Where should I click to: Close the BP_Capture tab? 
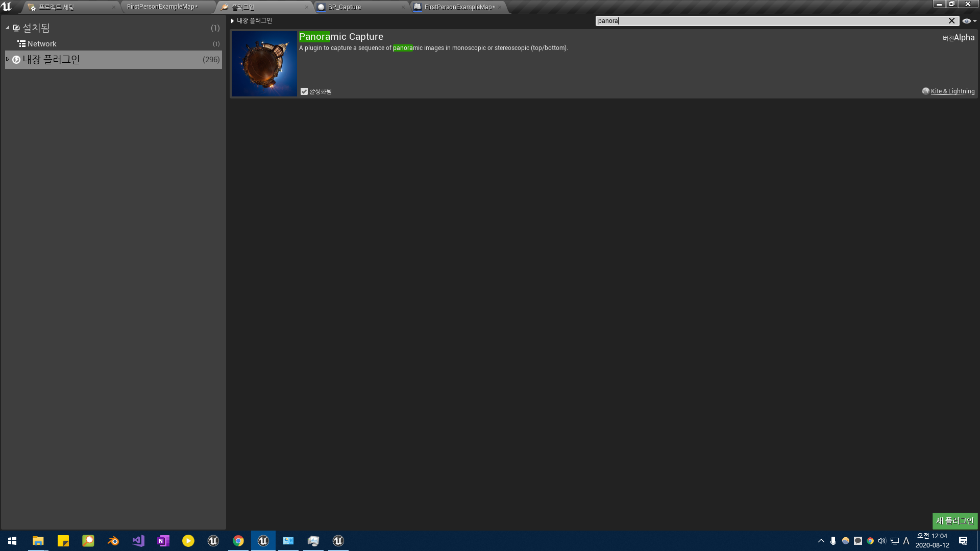403,7
